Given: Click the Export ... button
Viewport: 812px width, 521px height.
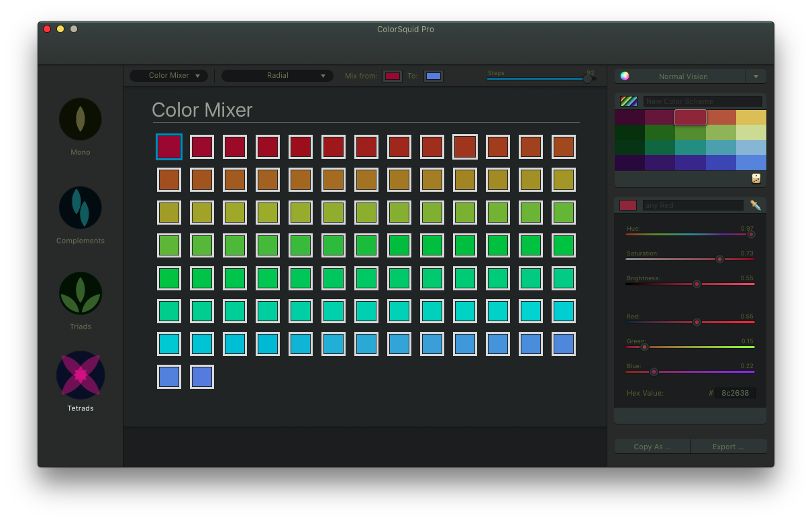Looking at the screenshot, I should (x=728, y=447).
